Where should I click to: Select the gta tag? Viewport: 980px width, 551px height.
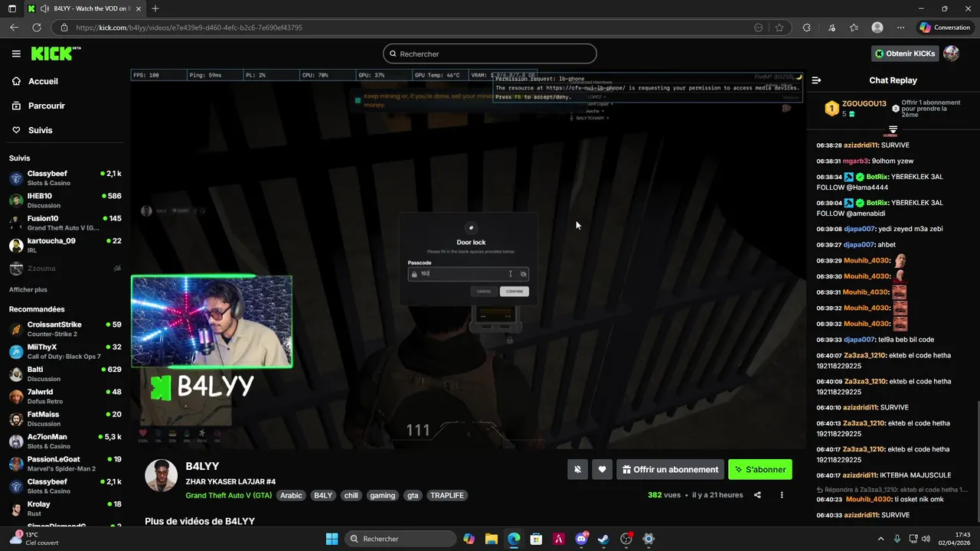[413, 495]
